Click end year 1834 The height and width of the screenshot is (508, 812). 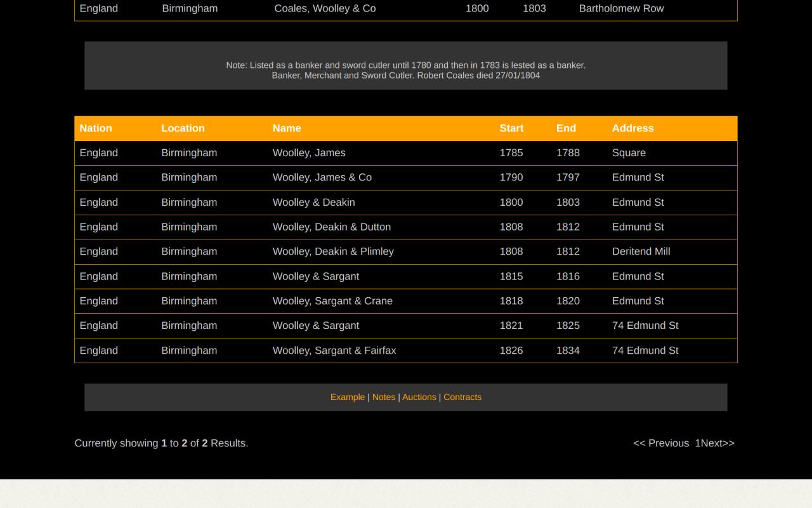coord(568,351)
